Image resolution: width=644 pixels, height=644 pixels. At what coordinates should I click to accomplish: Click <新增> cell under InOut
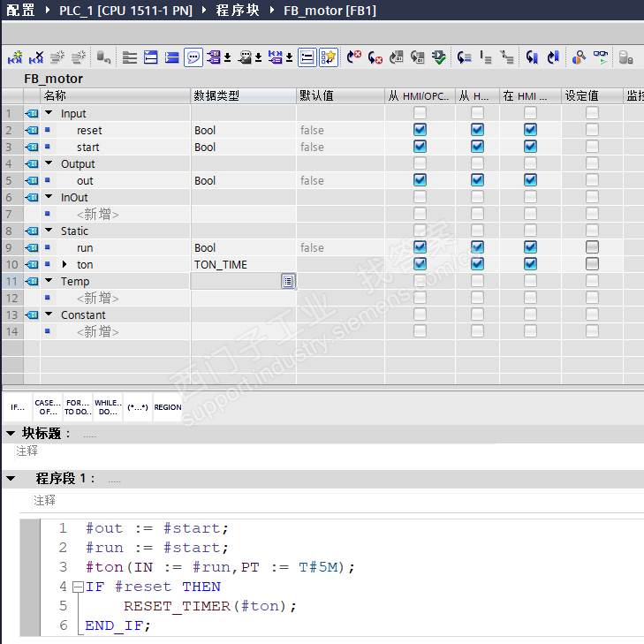click(98, 214)
